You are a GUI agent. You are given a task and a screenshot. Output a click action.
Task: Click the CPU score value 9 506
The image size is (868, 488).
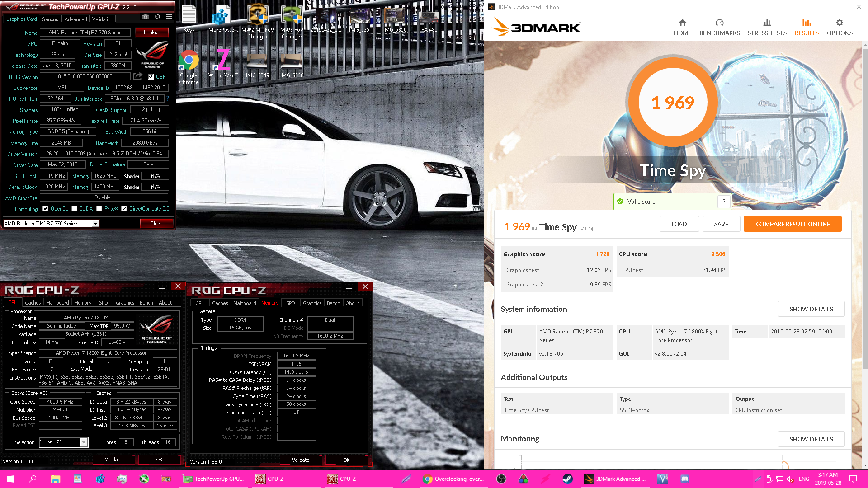(718, 254)
